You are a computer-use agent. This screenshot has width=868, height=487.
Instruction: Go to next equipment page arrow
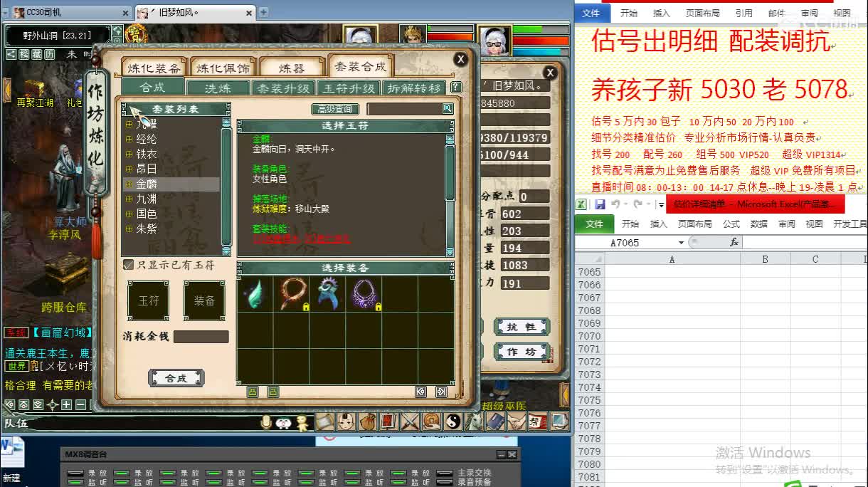441,392
